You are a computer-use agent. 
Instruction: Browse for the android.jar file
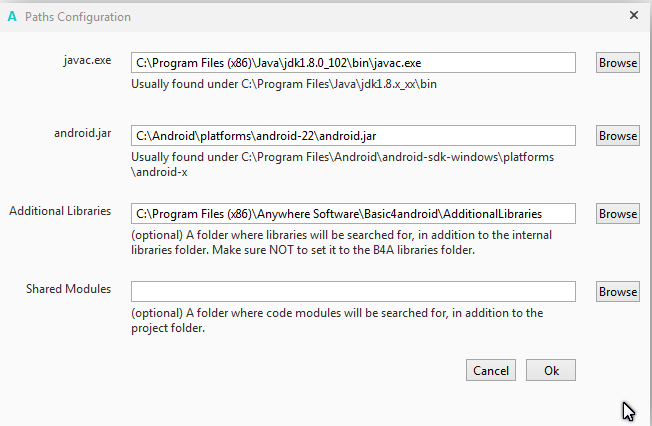pos(618,135)
